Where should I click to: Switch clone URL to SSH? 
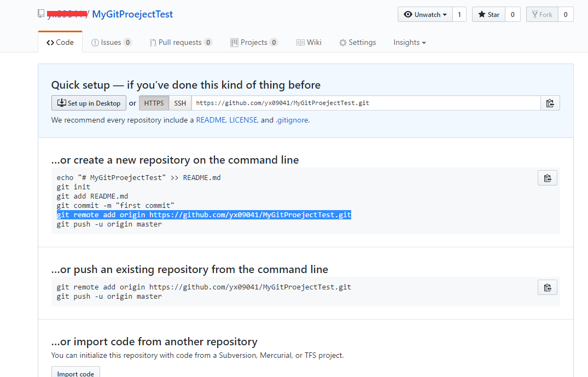(180, 103)
